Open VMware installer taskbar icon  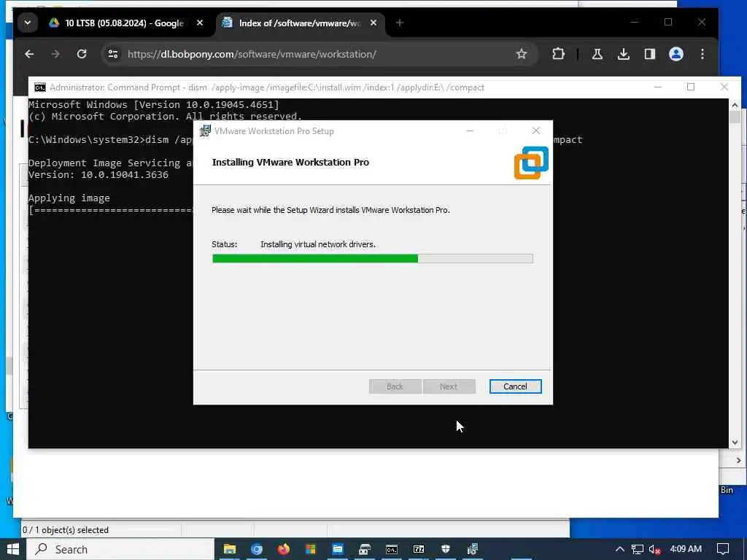473,549
